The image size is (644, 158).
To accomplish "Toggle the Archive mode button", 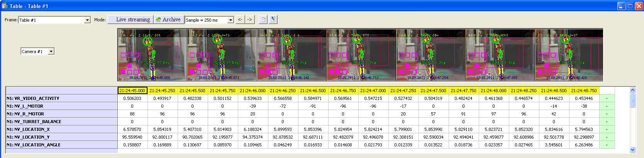I will click(168, 19).
